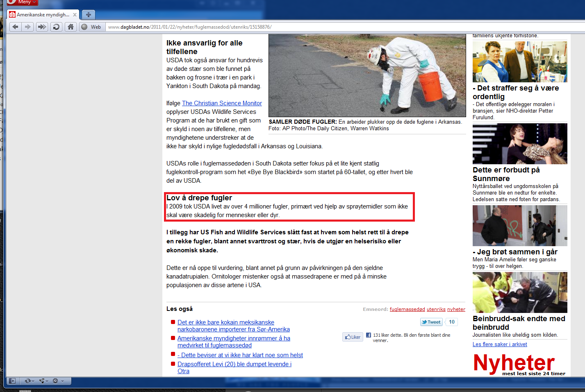Open link Dette beviser at vi ikke
585x392 pixels.
pyautogui.click(x=240, y=355)
